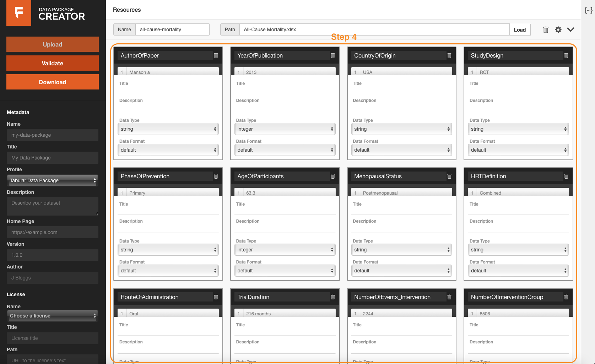Open MenopausalStatus Data Format dropdown
Image resolution: width=595 pixels, height=364 pixels.
click(401, 271)
